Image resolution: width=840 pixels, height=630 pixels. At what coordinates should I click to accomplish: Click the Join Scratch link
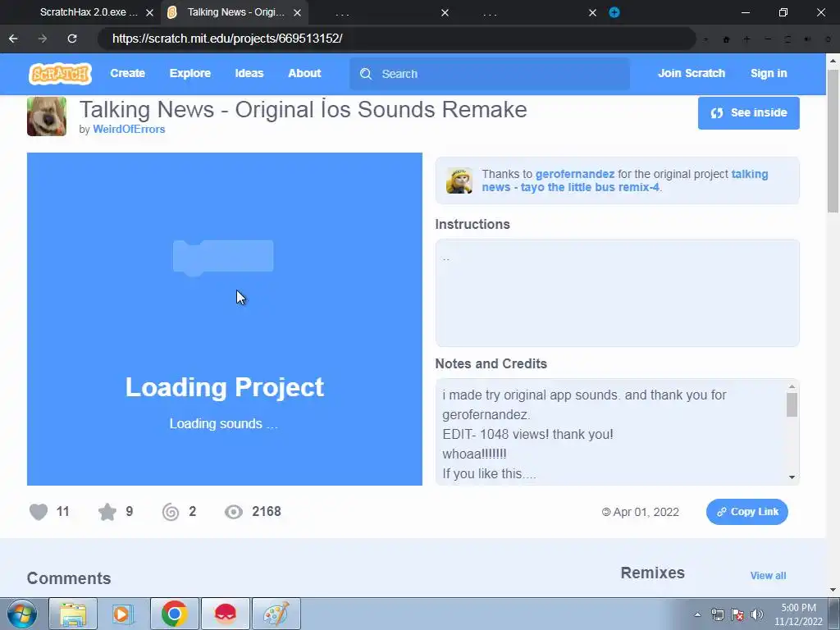pos(691,73)
